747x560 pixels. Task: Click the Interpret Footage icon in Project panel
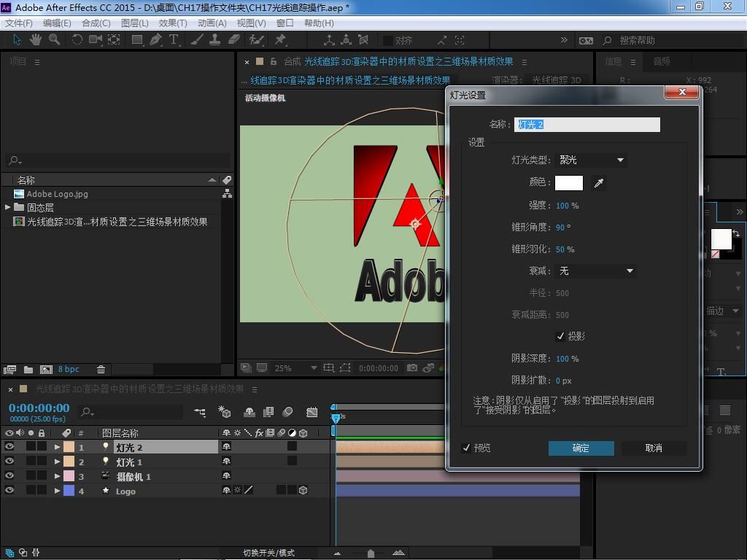point(9,370)
